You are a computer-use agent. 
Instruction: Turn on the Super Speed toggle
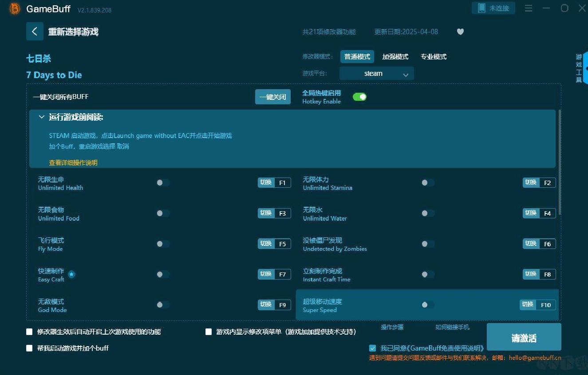(x=428, y=304)
